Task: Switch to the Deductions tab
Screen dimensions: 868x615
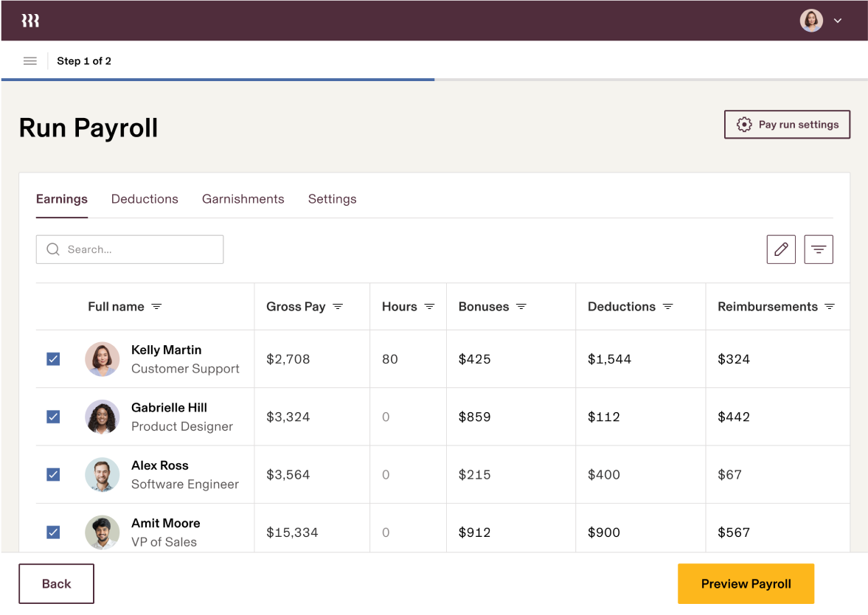Action: (145, 199)
